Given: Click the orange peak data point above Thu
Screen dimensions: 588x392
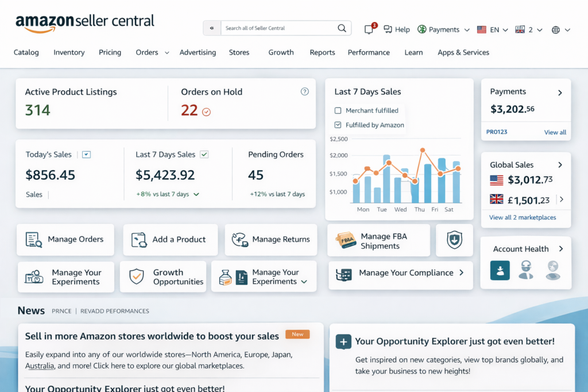Looking at the screenshot, I should 423,150.
